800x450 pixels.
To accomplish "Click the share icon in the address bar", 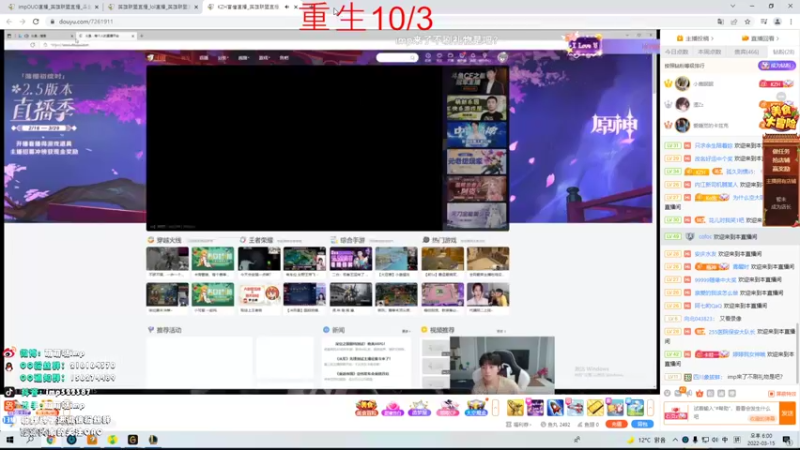I will point(734,21).
